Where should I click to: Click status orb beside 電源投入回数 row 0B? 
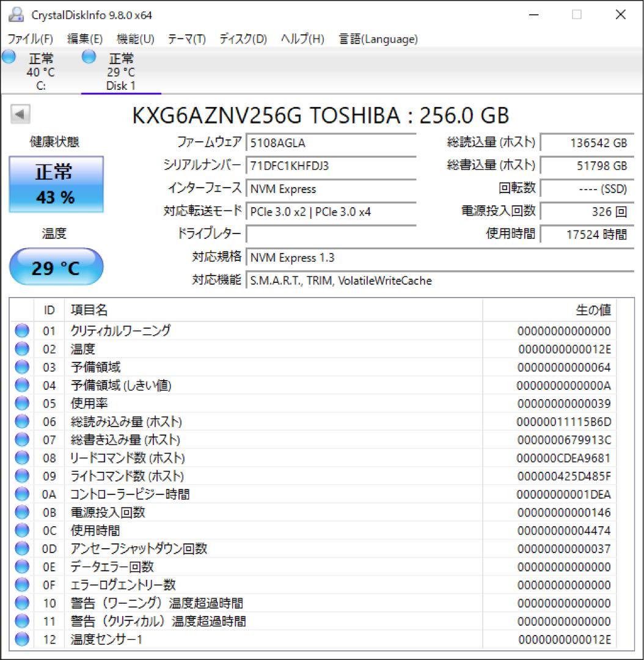22,512
